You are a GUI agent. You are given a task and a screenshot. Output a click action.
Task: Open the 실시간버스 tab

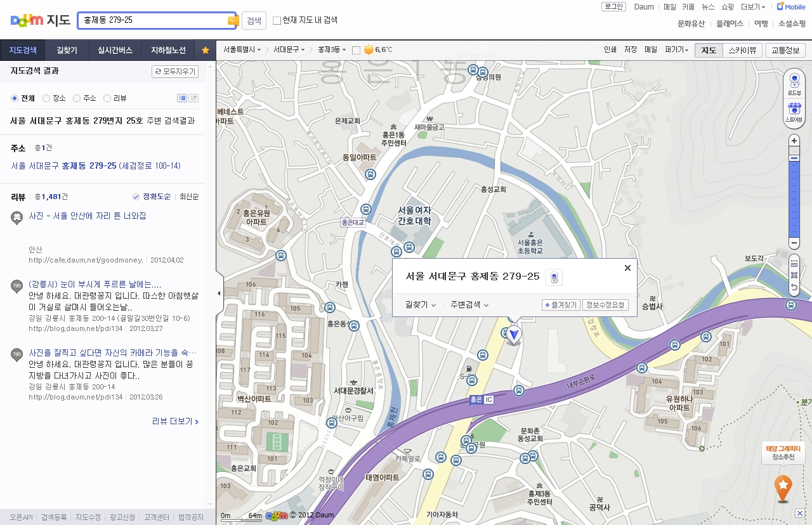pos(115,50)
